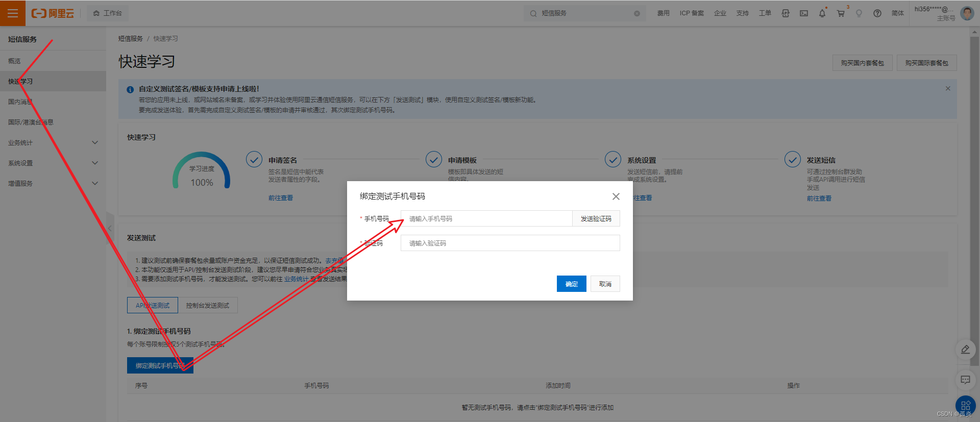Open the 支持 menu
This screenshot has height=422, width=980.
tap(743, 13)
